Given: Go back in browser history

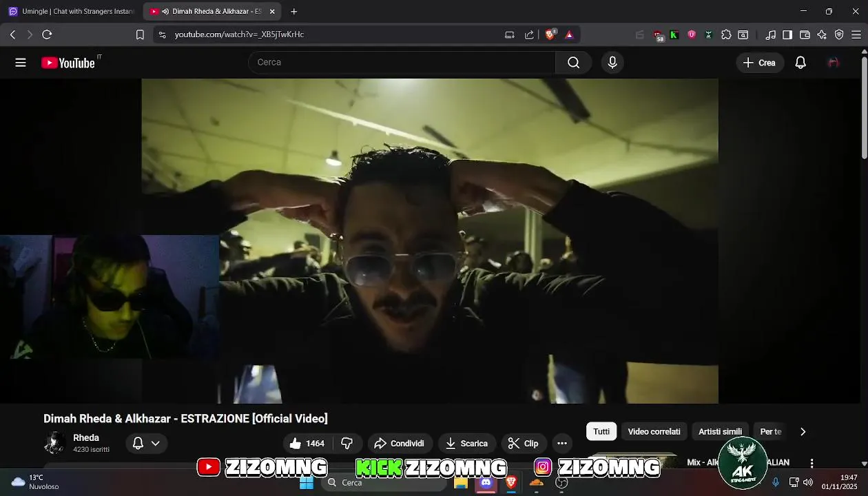Looking at the screenshot, I should point(12,34).
